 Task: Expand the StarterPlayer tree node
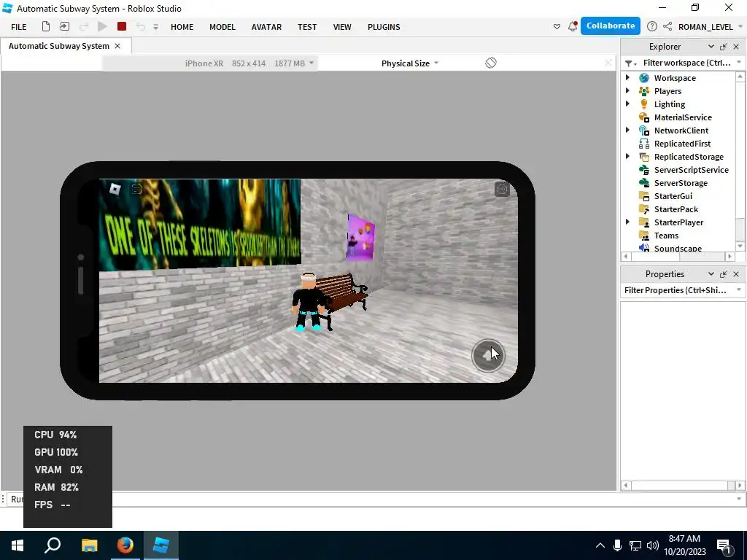(627, 222)
